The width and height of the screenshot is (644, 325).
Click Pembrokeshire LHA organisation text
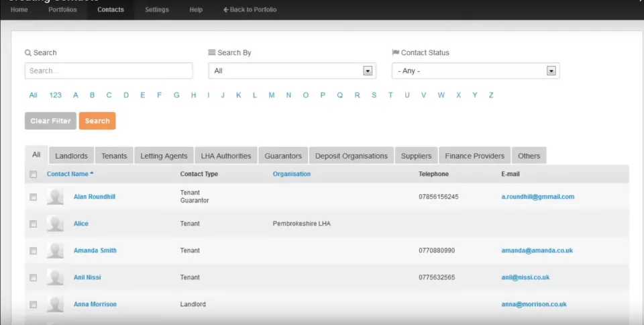point(301,224)
